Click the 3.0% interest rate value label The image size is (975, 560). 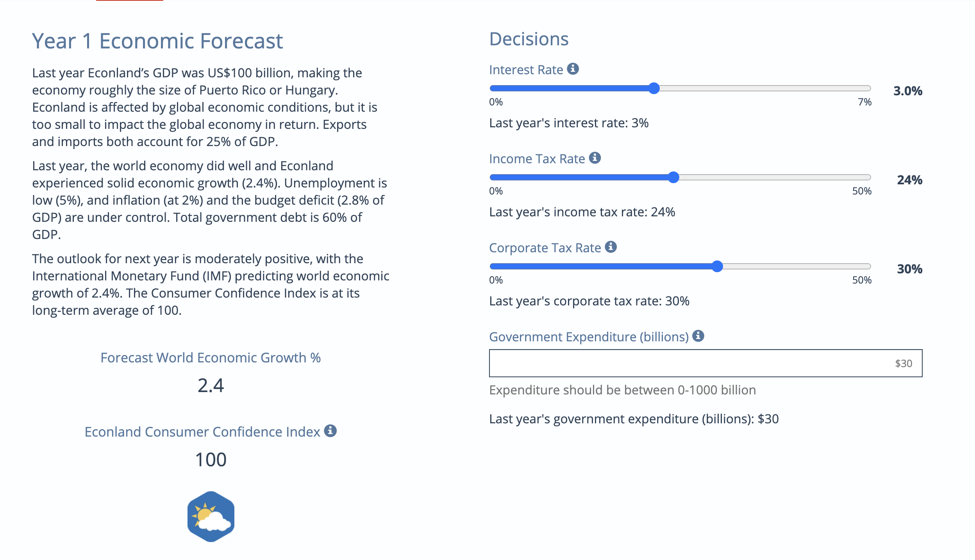[x=907, y=91]
